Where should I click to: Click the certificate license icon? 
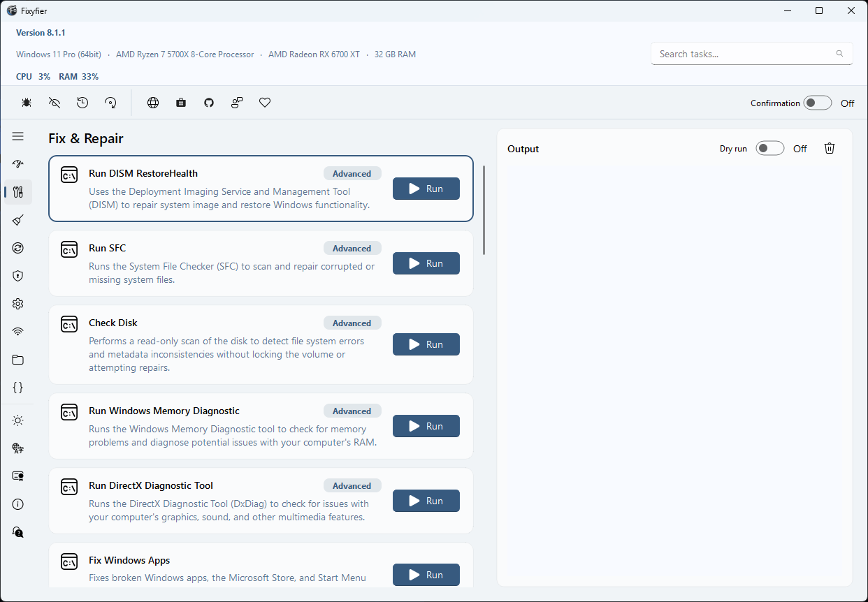18,476
